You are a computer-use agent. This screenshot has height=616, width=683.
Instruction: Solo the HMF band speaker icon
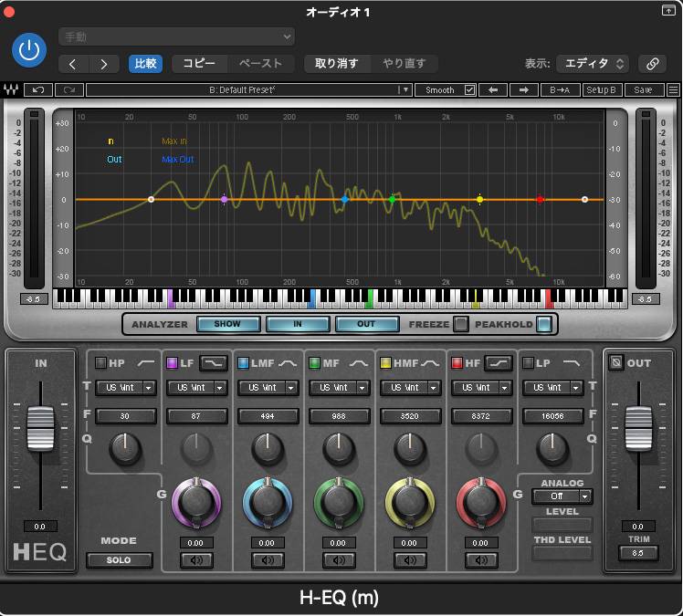410,559
